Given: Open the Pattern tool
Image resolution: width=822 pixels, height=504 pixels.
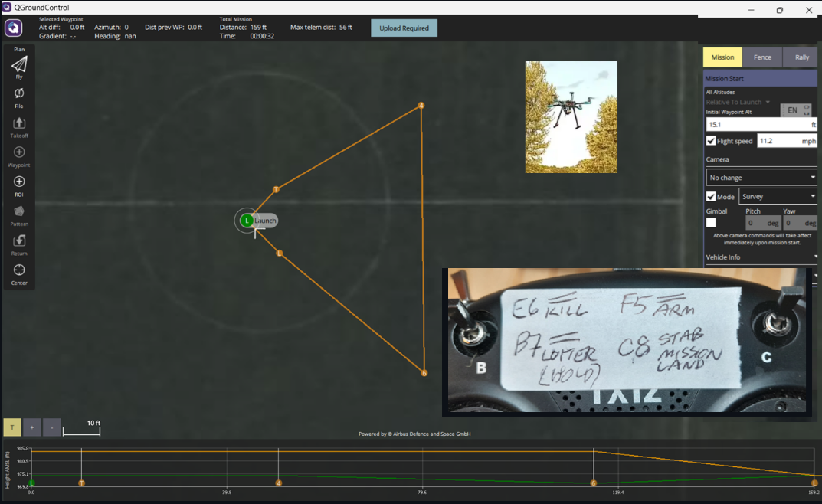Looking at the screenshot, I should pos(18,212).
